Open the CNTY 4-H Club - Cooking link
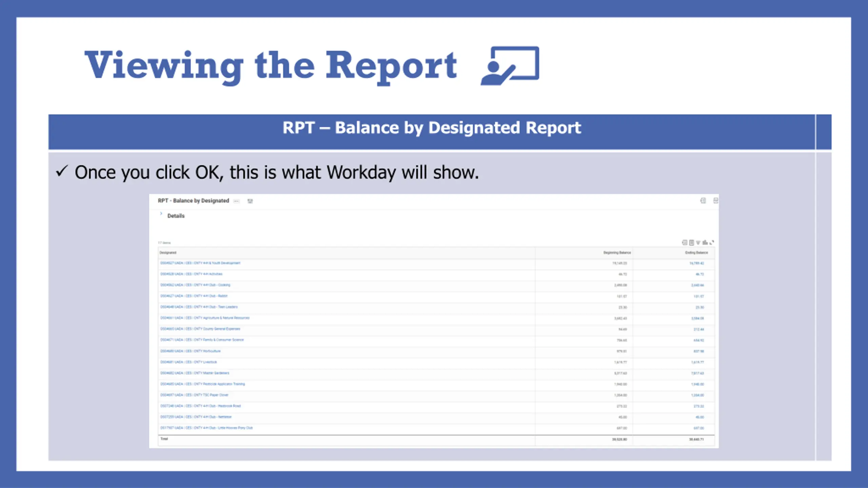The width and height of the screenshot is (868, 488). pos(195,285)
